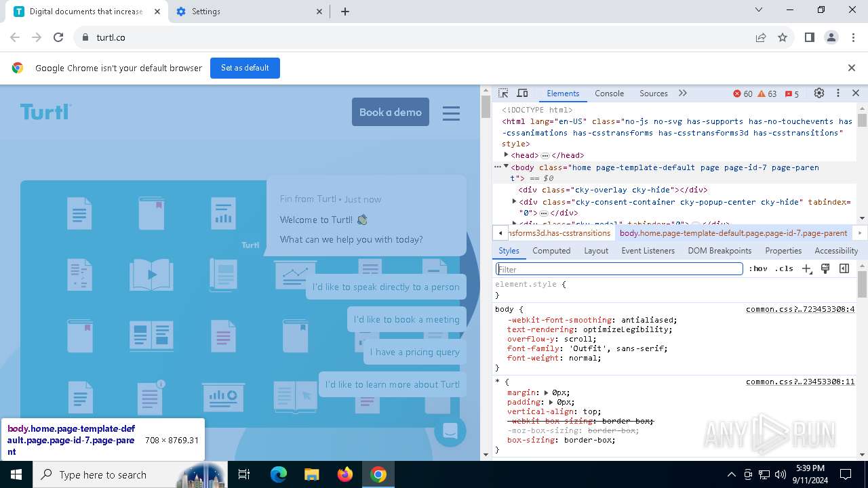Viewport: 868px width, 488px height.
Task: Click the Book a demo button
Action: (391, 113)
